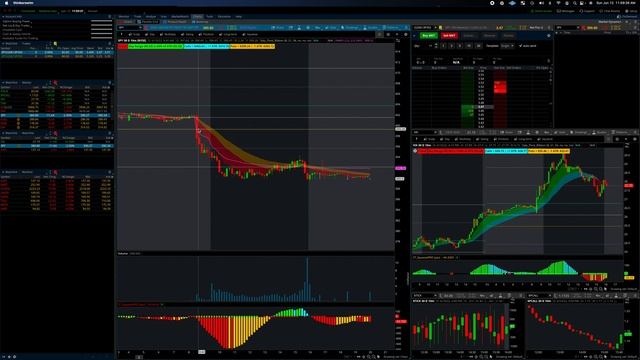Open Support in top right header

[x=587, y=11]
